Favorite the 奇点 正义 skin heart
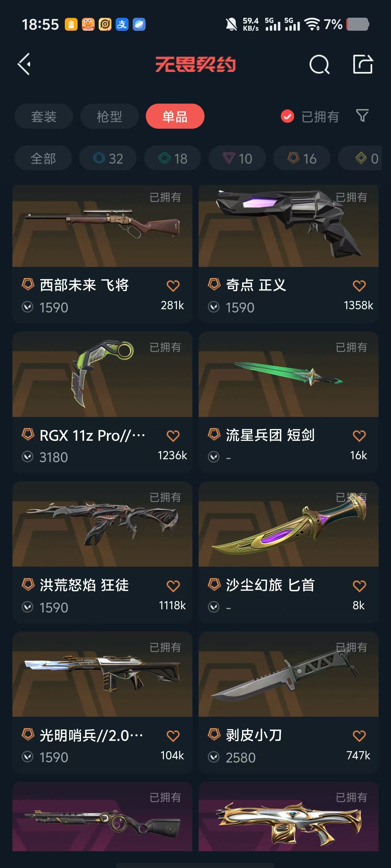 click(x=359, y=286)
